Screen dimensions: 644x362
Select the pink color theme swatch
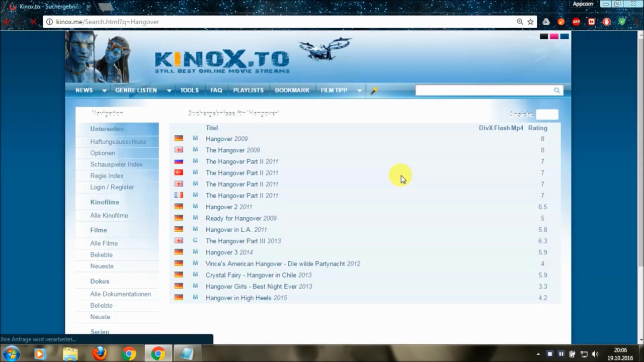554,37
